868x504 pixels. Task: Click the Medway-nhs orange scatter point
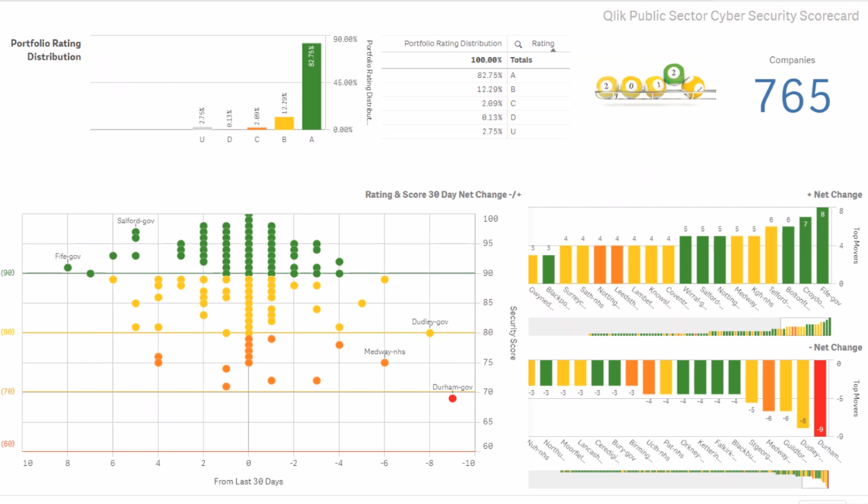click(x=384, y=362)
